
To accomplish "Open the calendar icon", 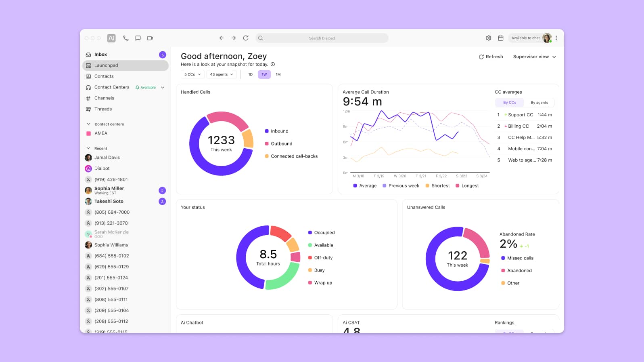I will 500,38.
